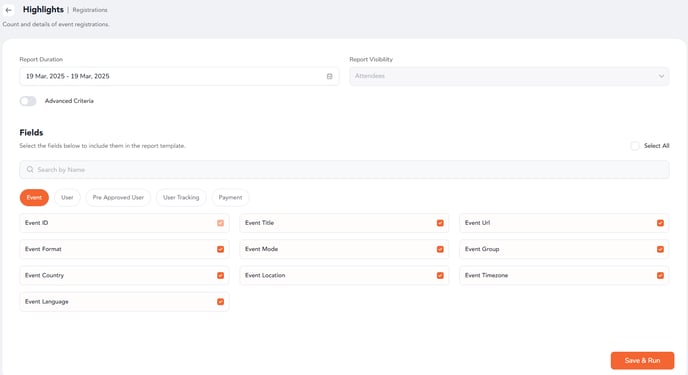688x375 pixels.
Task: Uncheck the Event Language checkbox
Action: pyautogui.click(x=220, y=302)
